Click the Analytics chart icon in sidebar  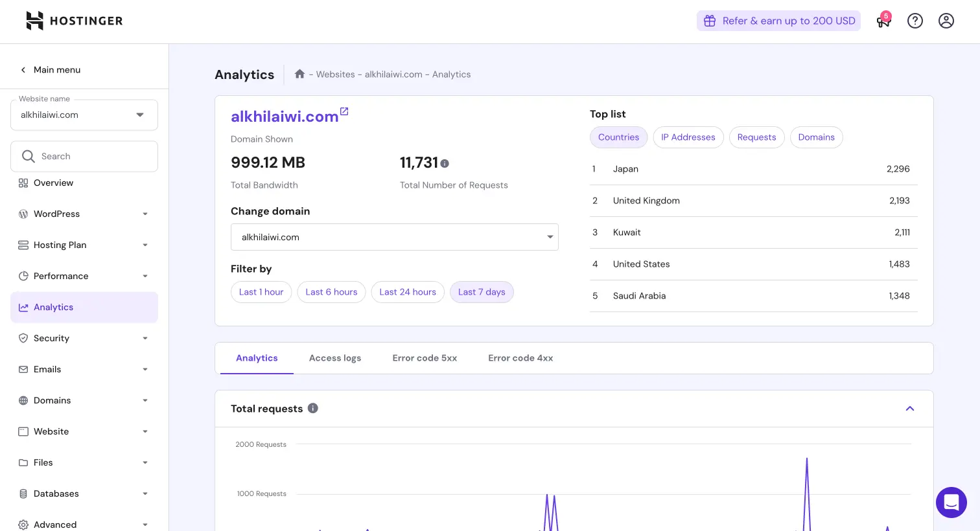pos(23,307)
